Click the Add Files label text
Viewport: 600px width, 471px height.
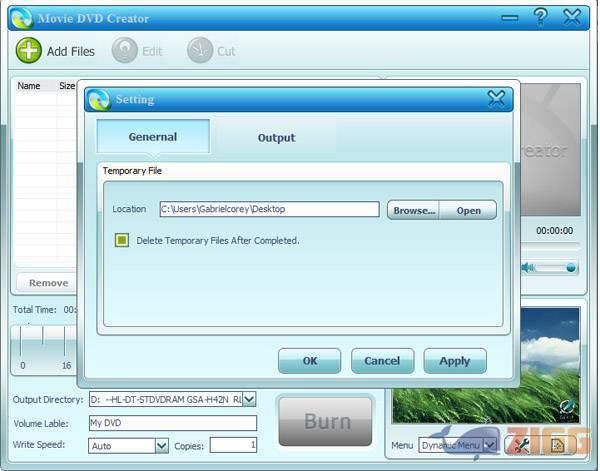pos(71,51)
